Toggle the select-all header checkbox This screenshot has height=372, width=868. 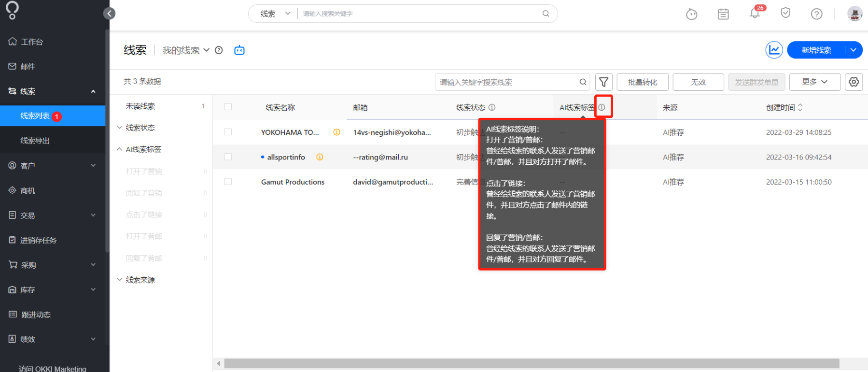click(x=228, y=107)
